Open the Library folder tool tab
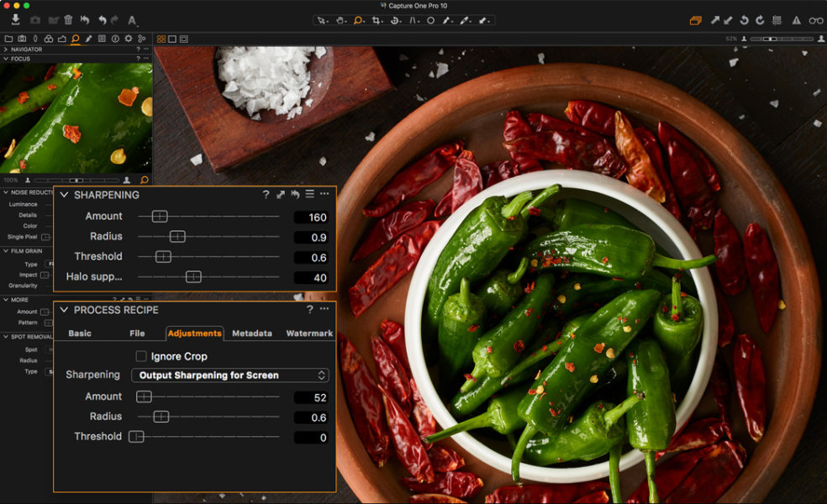The image size is (827, 504). pos(8,39)
